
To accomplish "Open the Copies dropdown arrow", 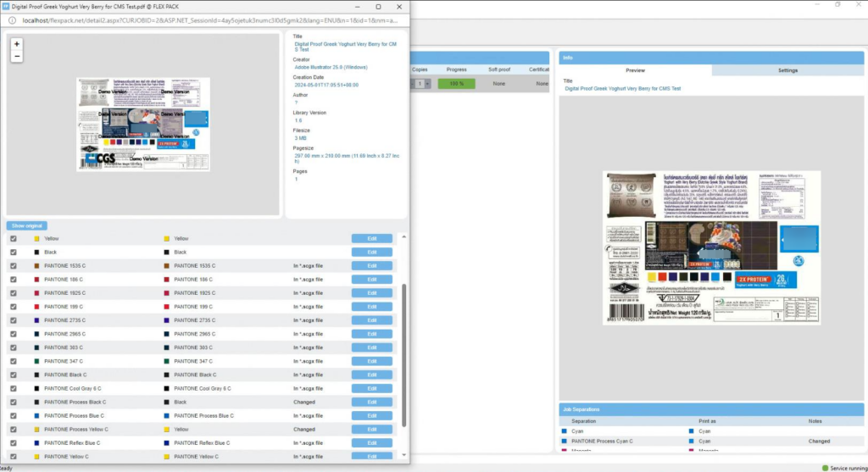I will [x=428, y=84].
